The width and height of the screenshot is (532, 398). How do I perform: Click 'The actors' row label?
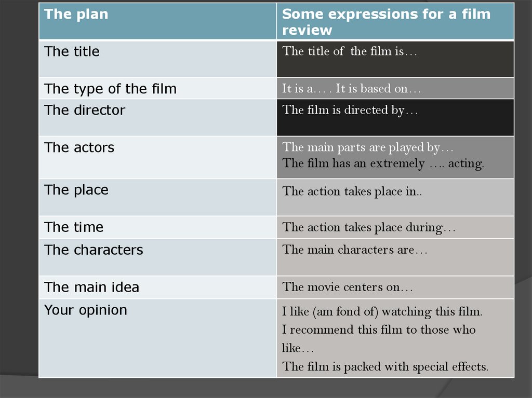point(79,147)
